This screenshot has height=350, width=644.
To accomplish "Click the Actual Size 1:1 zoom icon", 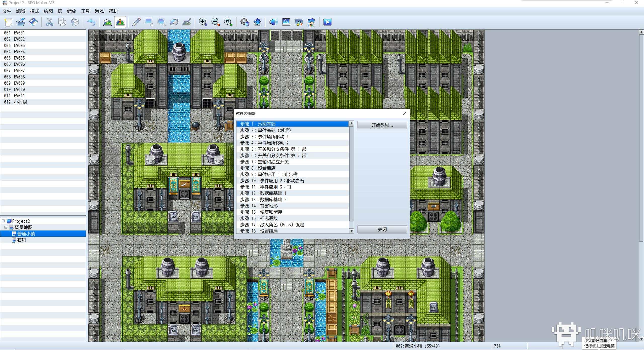I will click(228, 22).
